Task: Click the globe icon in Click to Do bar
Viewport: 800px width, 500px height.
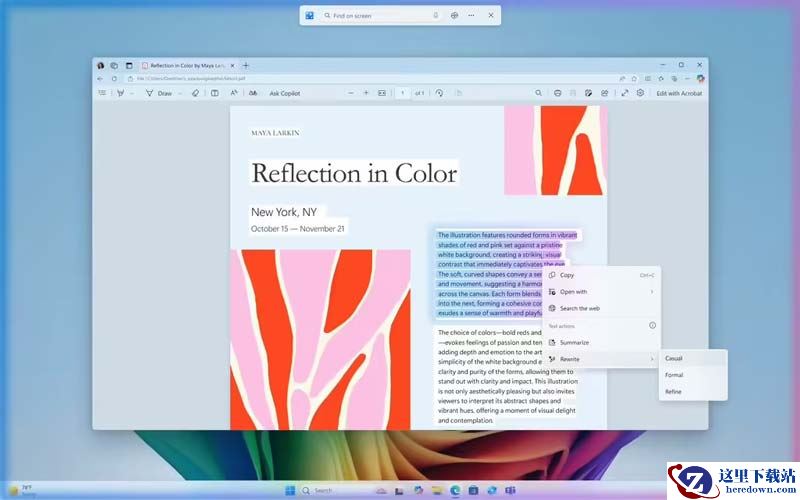Action: 454,15
